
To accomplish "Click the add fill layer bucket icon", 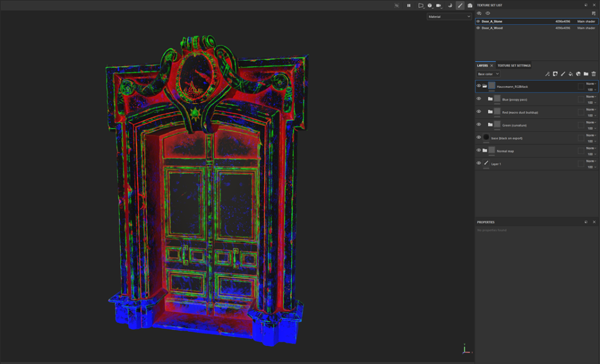I will (570, 74).
